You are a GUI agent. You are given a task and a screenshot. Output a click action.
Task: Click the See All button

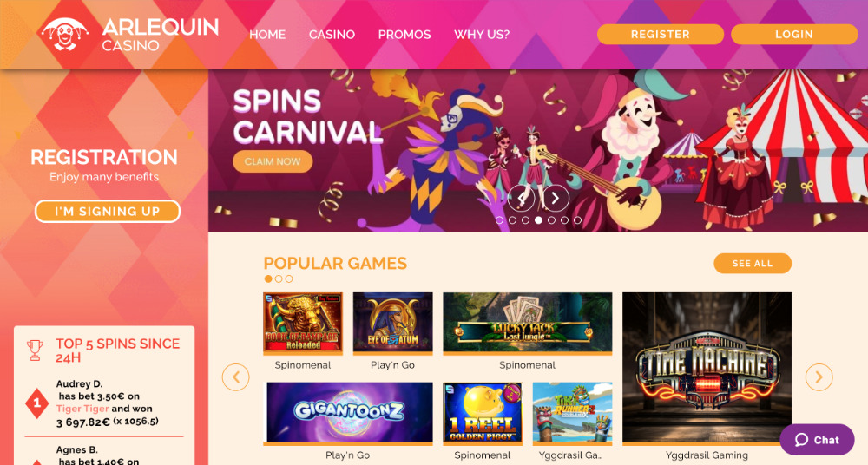click(753, 264)
